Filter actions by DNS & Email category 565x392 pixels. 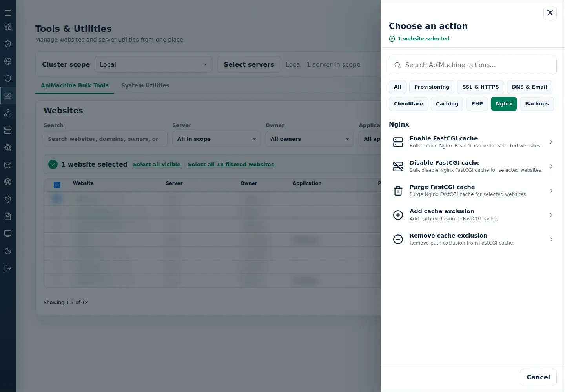point(529,87)
